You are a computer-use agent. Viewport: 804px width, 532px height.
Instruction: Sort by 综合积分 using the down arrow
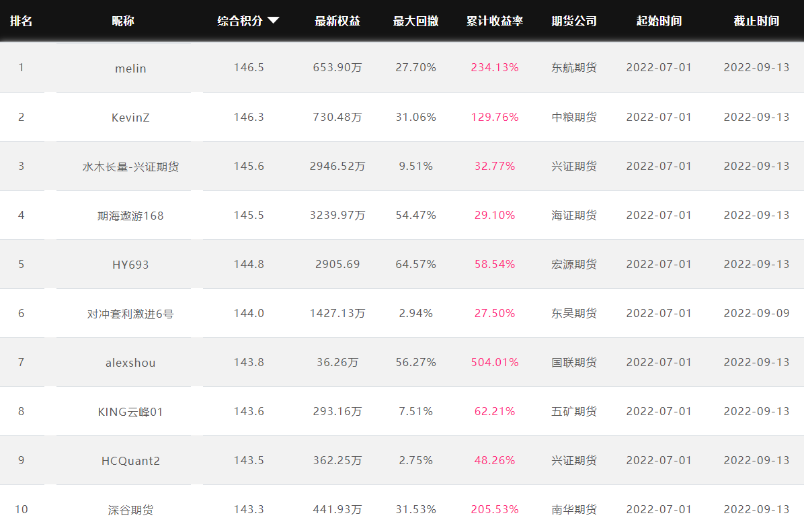coord(274,21)
